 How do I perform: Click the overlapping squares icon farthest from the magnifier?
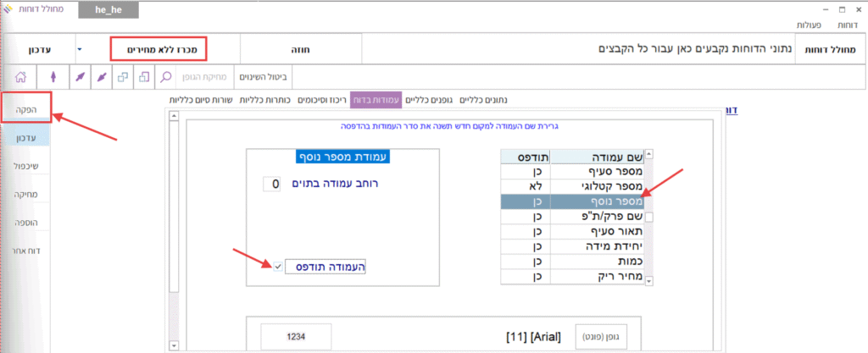(x=123, y=77)
